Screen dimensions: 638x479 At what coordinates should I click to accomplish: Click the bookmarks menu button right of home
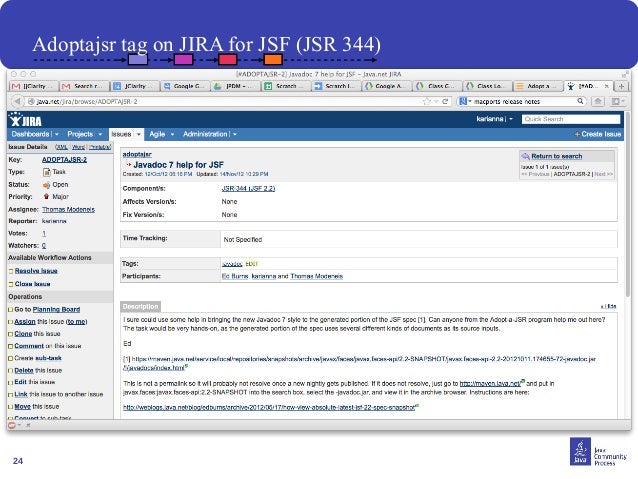click(617, 101)
